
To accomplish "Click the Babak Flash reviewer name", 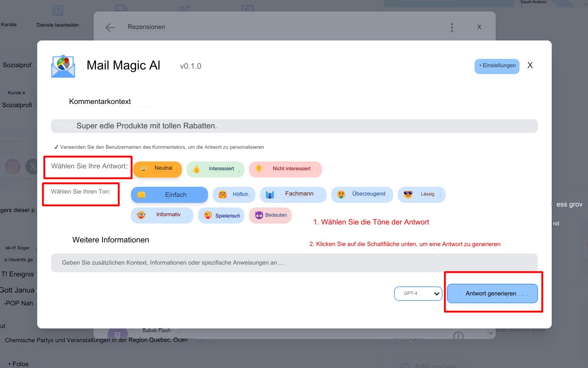I will [x=157, y=330].
